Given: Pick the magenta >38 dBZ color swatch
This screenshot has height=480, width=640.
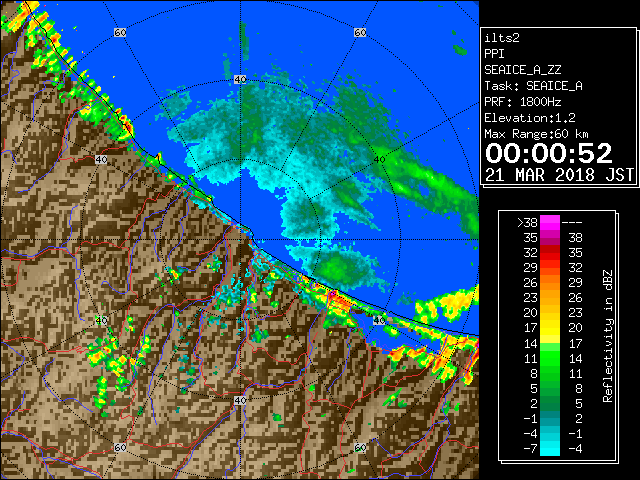Looking at the screenshot, I should coord(550,222).
